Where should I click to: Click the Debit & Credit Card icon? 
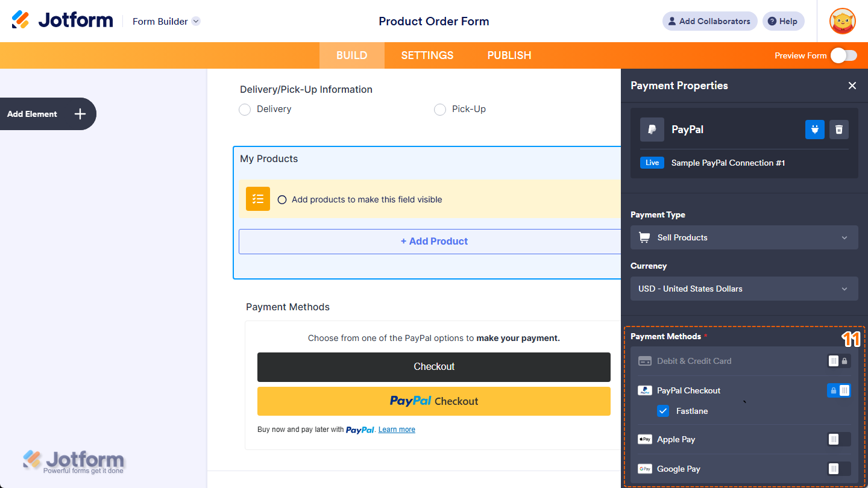(x=645, y=360)
